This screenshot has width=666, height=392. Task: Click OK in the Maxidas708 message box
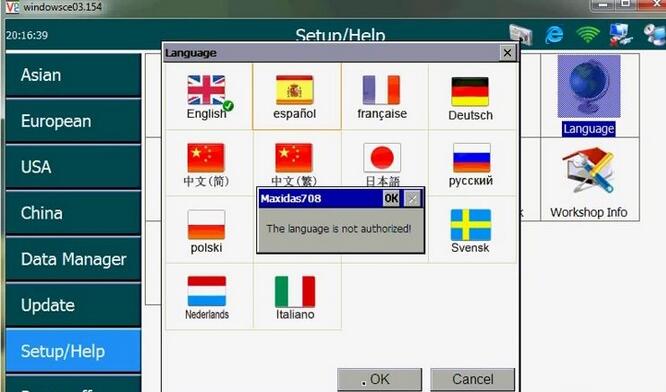click(x=391, y=198)
